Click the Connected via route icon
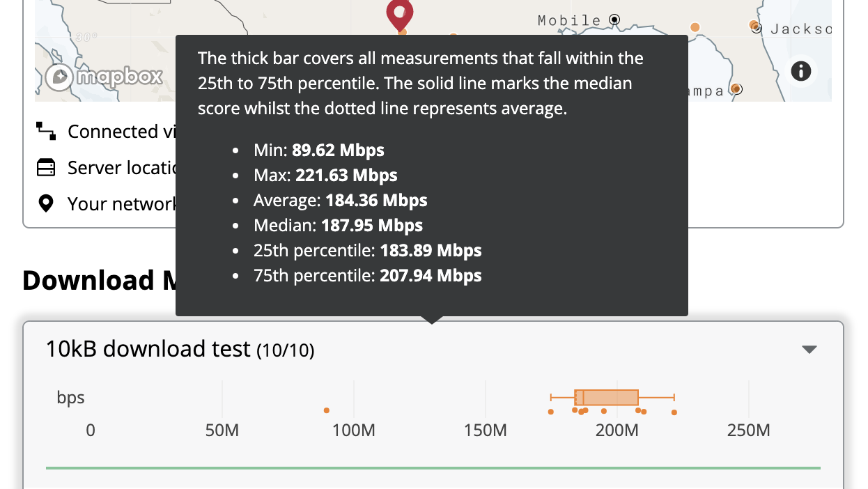868x489 pixels. [46, 131]
